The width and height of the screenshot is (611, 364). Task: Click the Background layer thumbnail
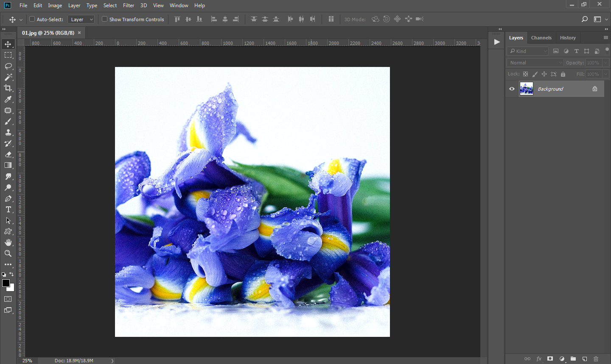click(x=526, y=89)
